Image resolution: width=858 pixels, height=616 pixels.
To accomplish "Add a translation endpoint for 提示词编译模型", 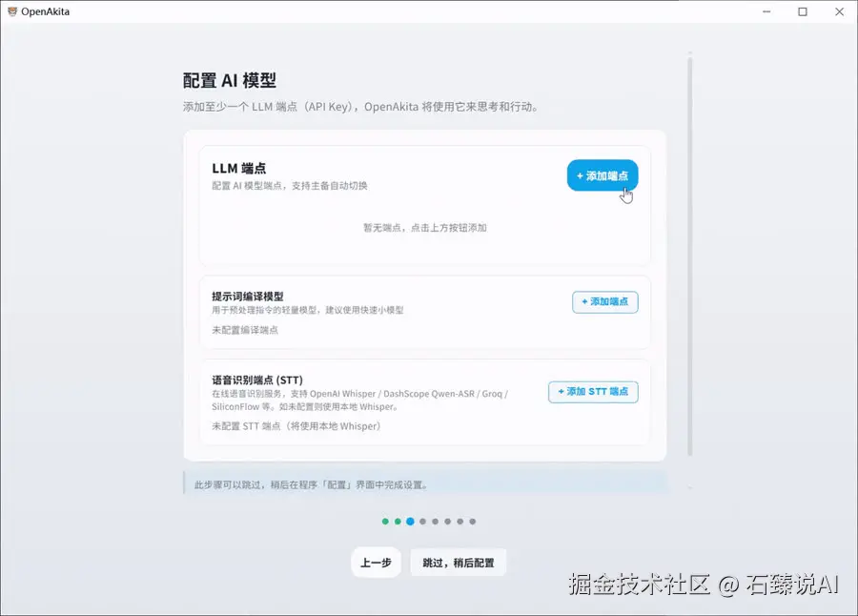I will tap(604, 301).
